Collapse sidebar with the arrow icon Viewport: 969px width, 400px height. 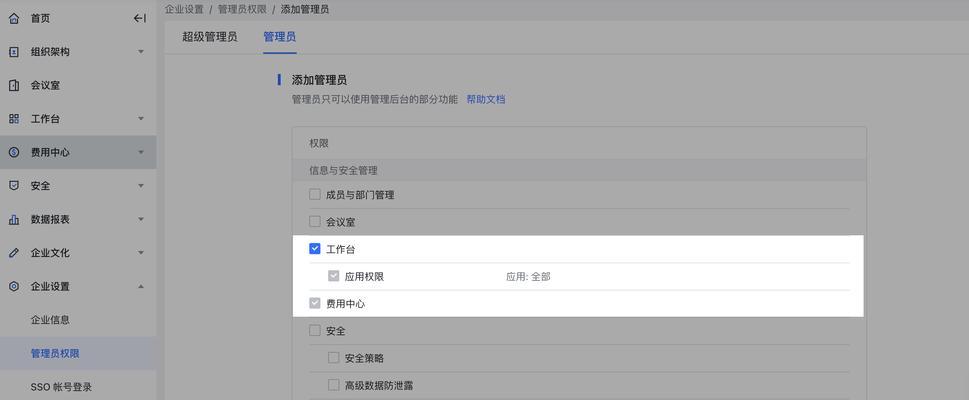pyautogui.click(x=140, y=19)
